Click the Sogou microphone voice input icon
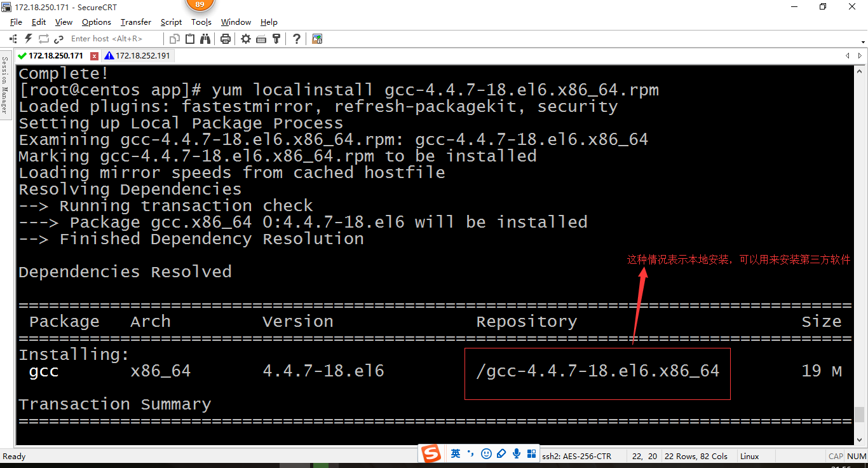Viewport: 868px width, 468px height. (x=517, y=453)
